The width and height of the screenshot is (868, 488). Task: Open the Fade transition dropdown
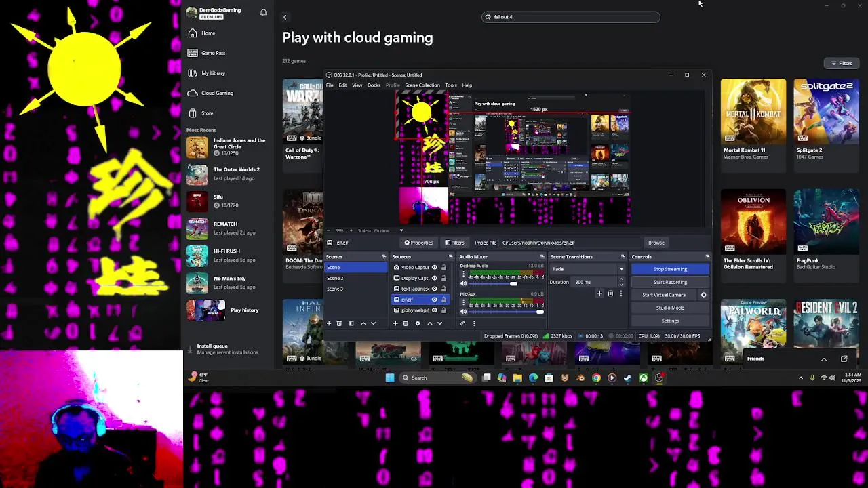tap(587, 269)
